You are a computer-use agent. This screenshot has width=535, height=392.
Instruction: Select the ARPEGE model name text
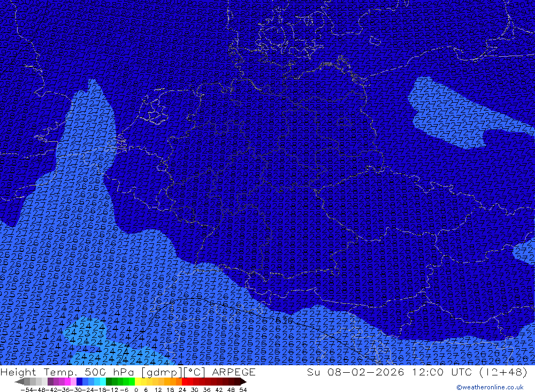coord(234,372)
